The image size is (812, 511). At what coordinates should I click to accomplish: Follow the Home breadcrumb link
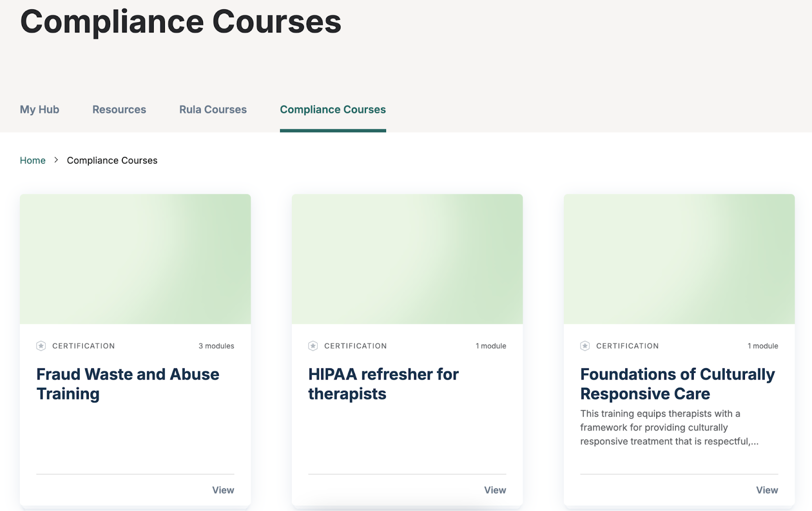(32, 160)
